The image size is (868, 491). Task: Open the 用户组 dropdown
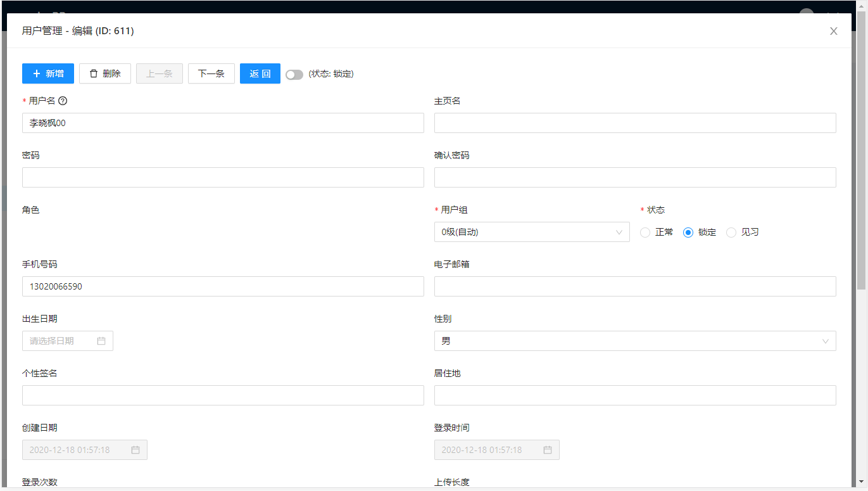pos(532,232)
